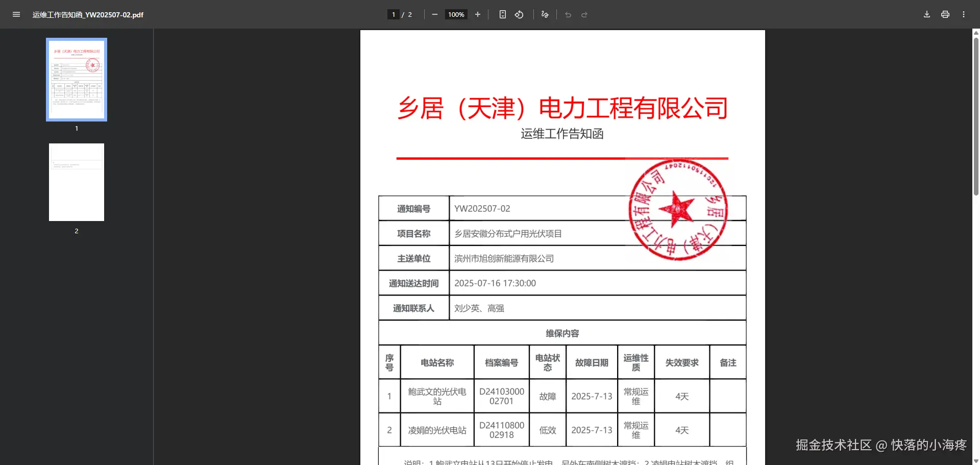Click the 失效要求 column header
This screenshot has height=465, width=980.
682,362
